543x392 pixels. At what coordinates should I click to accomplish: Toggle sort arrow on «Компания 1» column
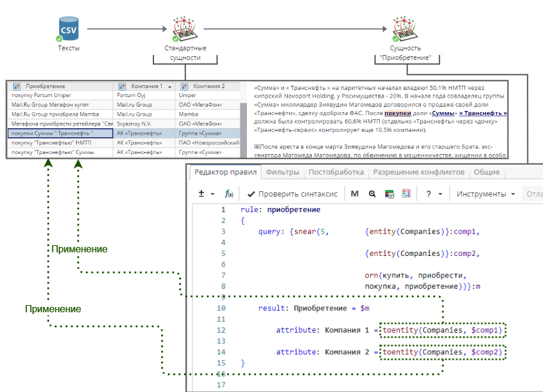[x=170, y=86]
